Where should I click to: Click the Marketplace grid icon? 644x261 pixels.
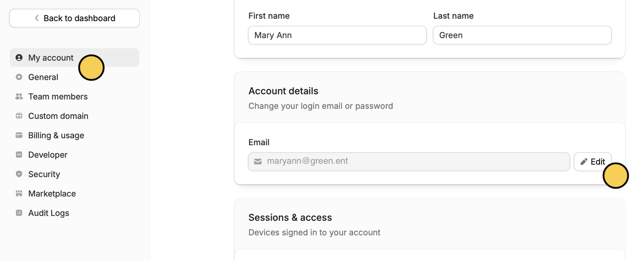point(19,193)
